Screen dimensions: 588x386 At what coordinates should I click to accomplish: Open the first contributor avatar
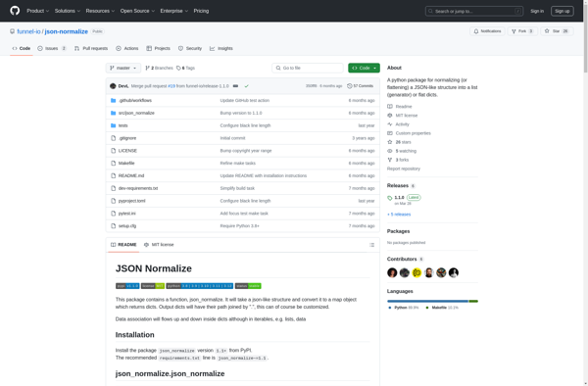click(x=392, y=272)
